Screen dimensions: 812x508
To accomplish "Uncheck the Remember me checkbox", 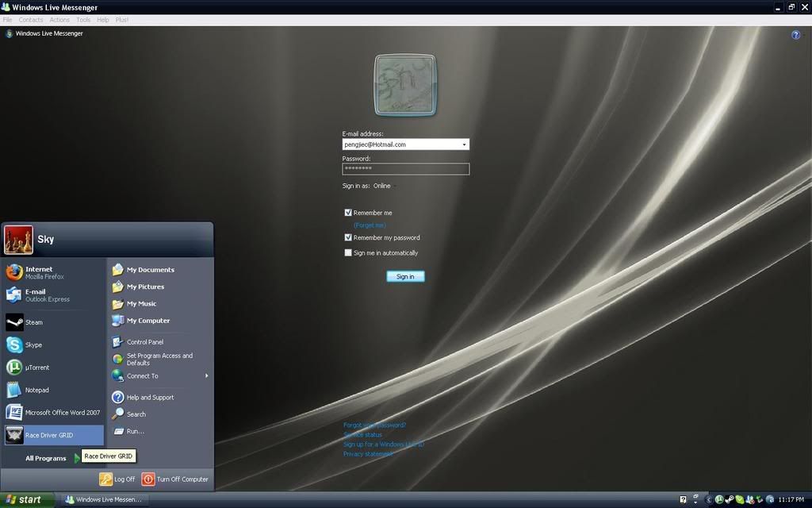I will pos(348,213).
